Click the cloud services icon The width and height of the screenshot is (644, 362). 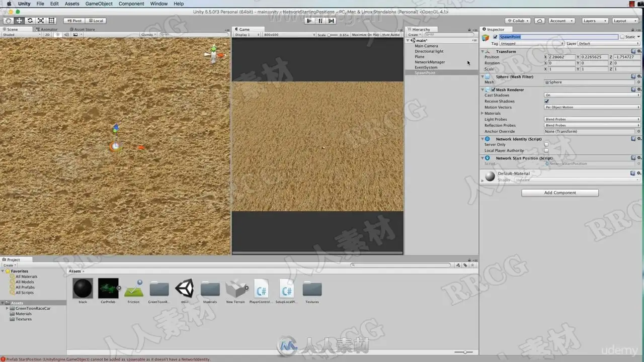click(x=539, y=21)
